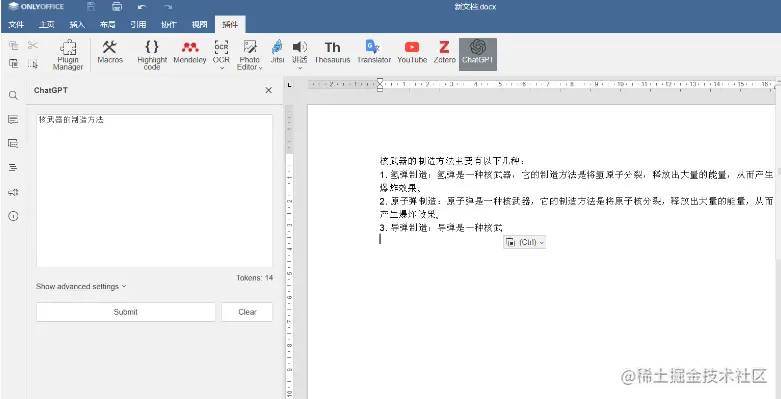Click the ONLYOFFICE logo
Screen dimensions: 781x399
pyautogui.click(x=36, y=7)
